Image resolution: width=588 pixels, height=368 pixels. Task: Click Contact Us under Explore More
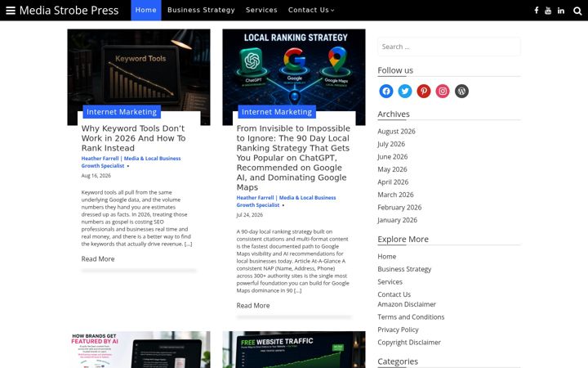tap(394, 294)
